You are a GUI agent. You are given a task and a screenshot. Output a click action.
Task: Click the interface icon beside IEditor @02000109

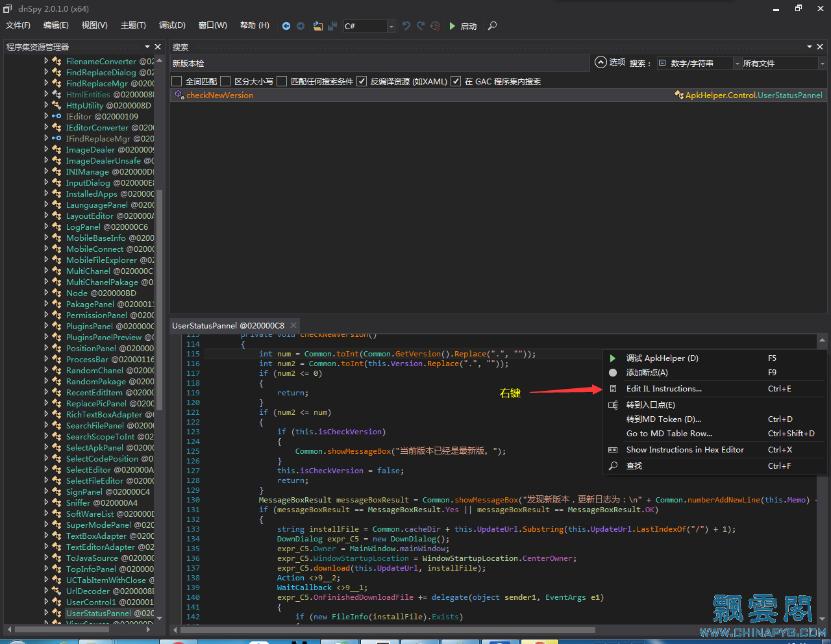[x=57, y=116]
